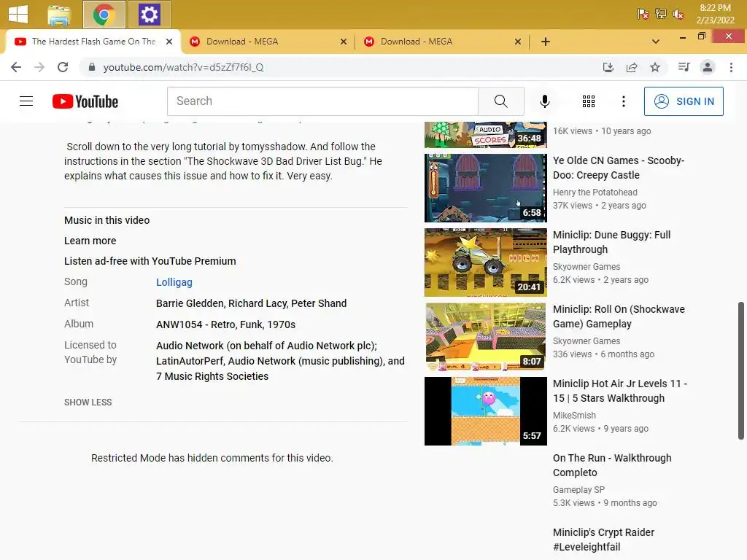Open YouTube settings three-dot menu

(624, 101)
